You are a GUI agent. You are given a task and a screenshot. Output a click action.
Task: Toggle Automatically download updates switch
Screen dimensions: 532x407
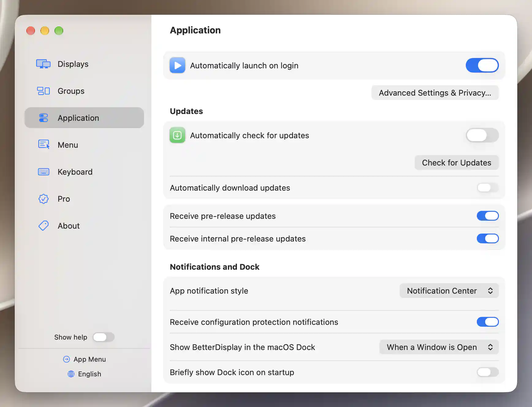click(488, 188)
